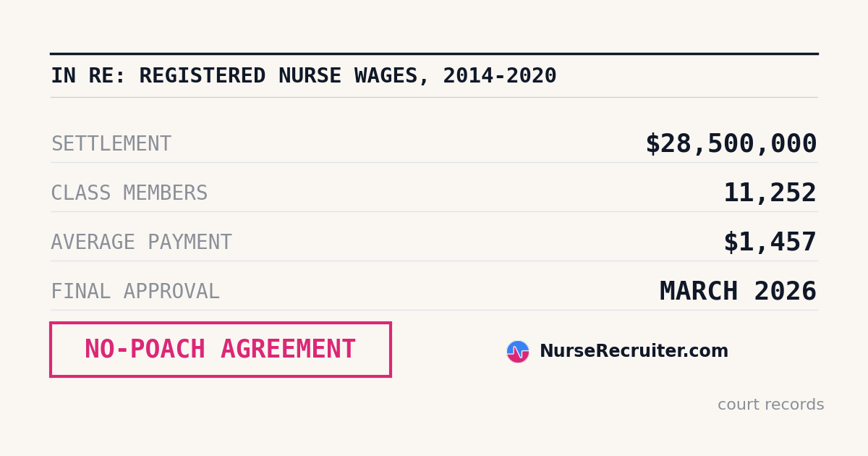Click the SETTLEMENT row label
Image resolution: width=868 pixels, height=456 pixels.
(x=111, y=144)
